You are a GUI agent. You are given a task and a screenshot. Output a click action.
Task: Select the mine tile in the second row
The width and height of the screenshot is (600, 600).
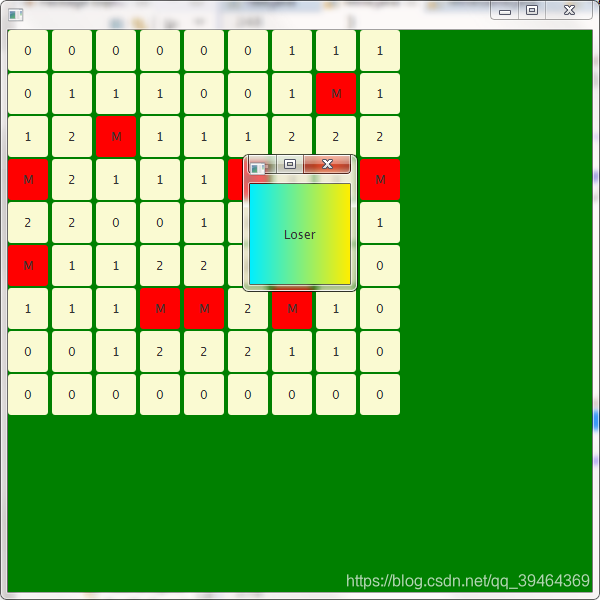tap(336, 94)
